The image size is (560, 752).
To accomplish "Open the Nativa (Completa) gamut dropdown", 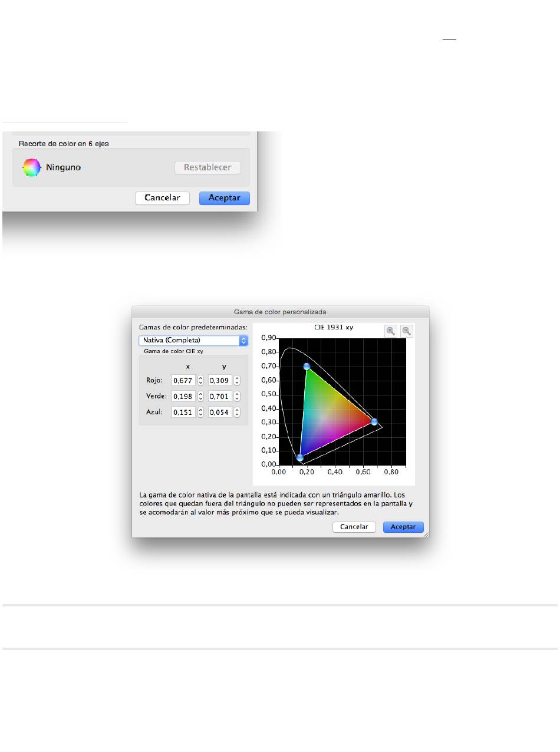I will pos(193,341).
